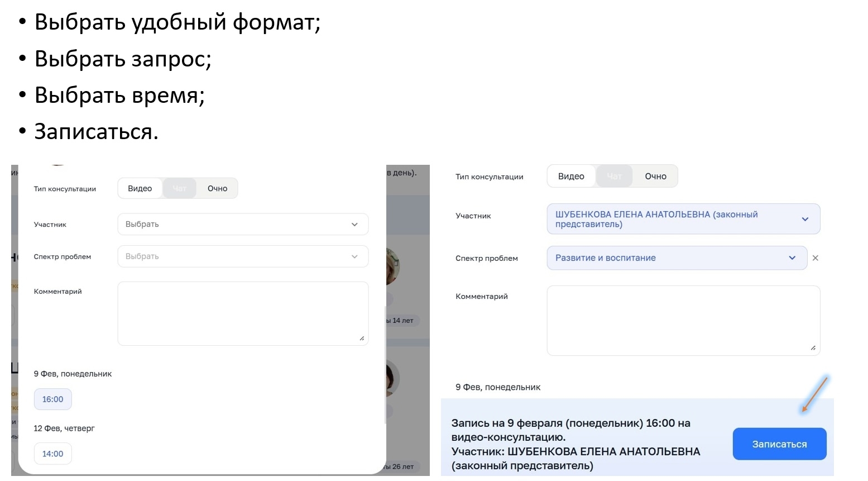Viewport: 868px width, 481px height.
Task: Click '9 Фев, понедельник' label in right form
Action: 498,387
